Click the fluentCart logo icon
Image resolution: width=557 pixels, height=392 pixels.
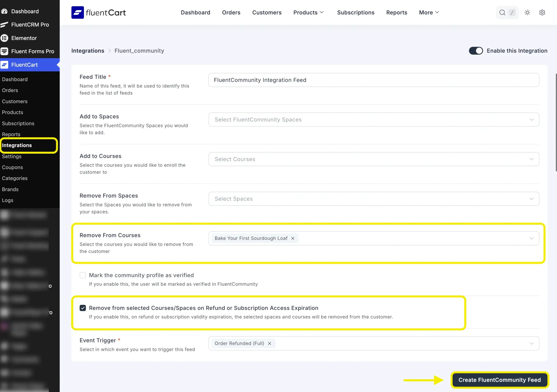[77, 12]
